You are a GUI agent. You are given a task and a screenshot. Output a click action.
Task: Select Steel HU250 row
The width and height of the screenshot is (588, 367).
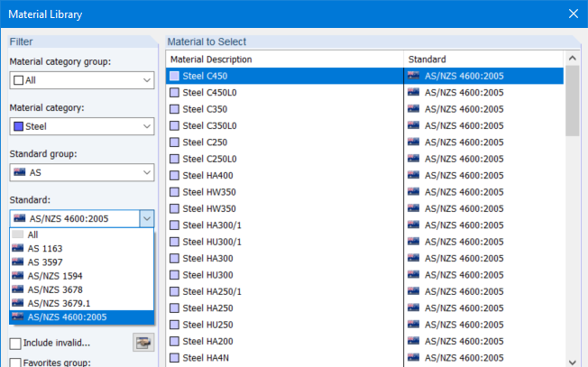(x=364, y=325)
